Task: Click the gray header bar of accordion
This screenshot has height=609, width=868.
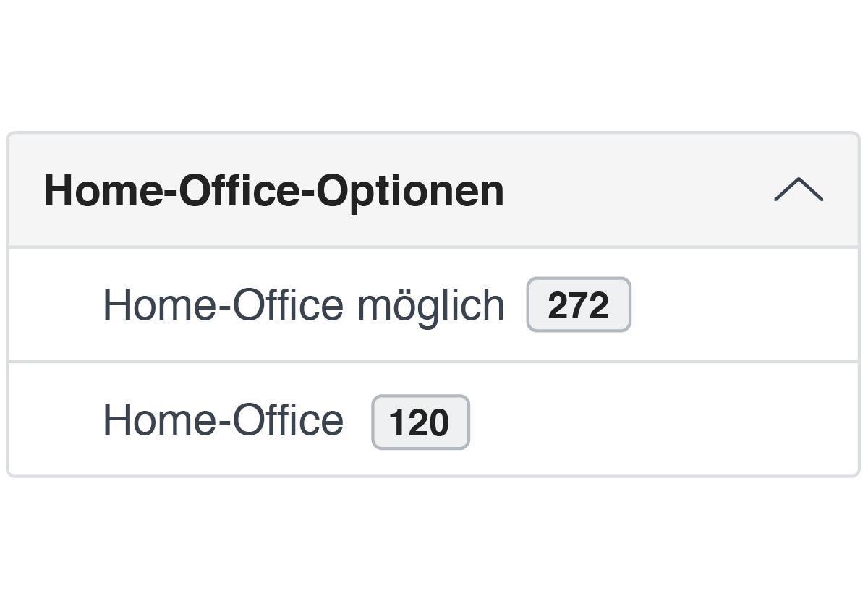Action: coord(637,191)
